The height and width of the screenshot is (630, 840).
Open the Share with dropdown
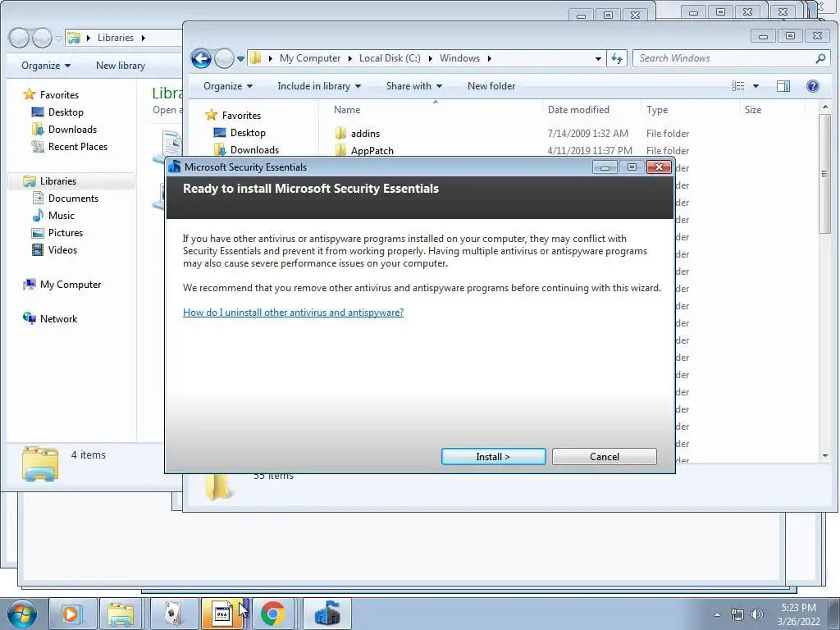(414, 85)
